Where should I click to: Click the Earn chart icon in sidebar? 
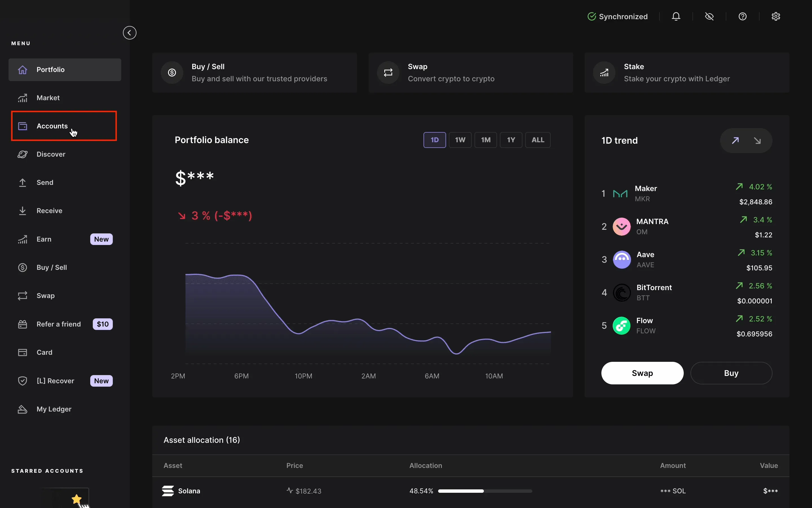point(23,239)
